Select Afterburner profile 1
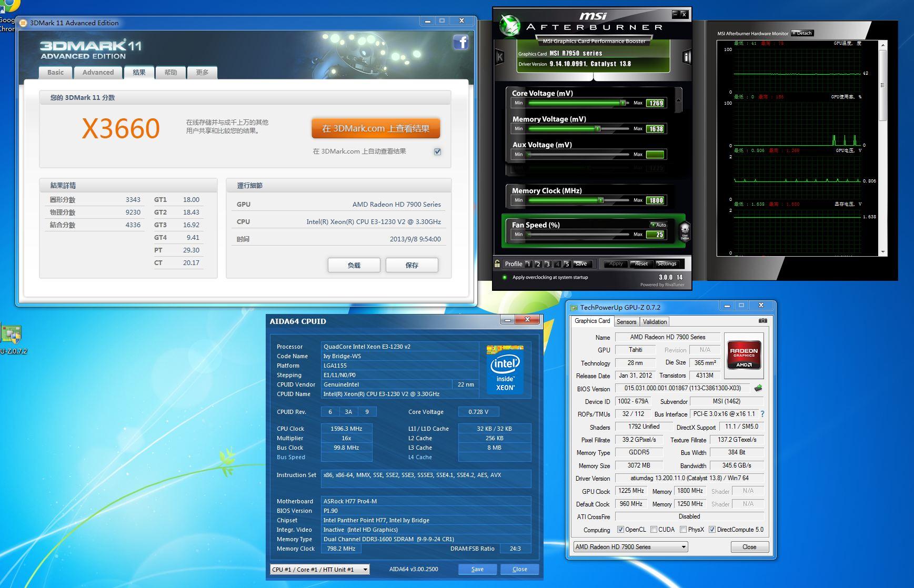 (528, 264)
